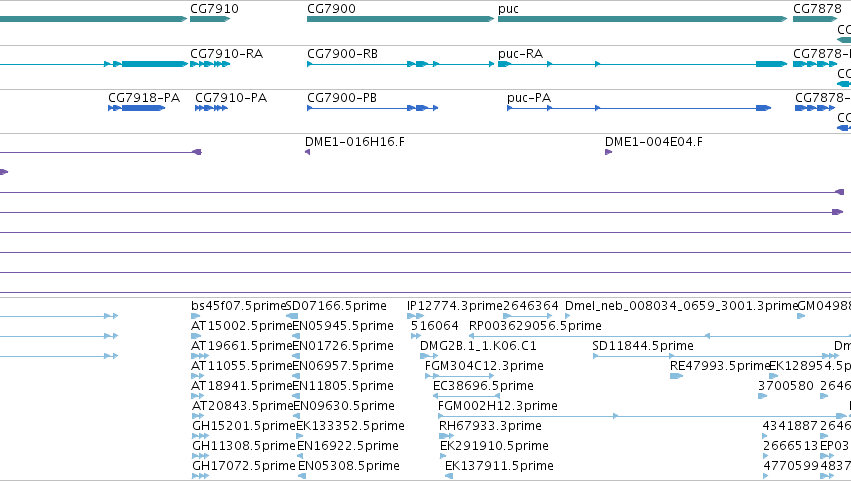Click EC38696.5prime EST label
The width and height of the screenshot is (851, 481).
coord(483,386)
